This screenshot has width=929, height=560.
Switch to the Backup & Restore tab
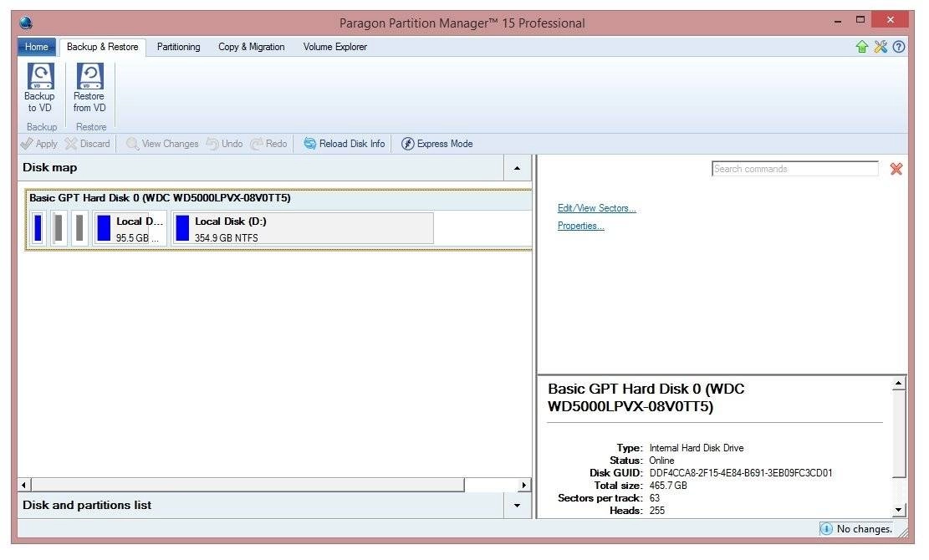103,47
